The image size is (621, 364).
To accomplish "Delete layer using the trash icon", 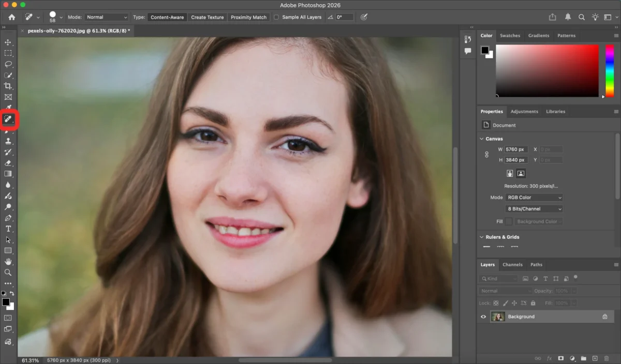I will tap(607, 358).
